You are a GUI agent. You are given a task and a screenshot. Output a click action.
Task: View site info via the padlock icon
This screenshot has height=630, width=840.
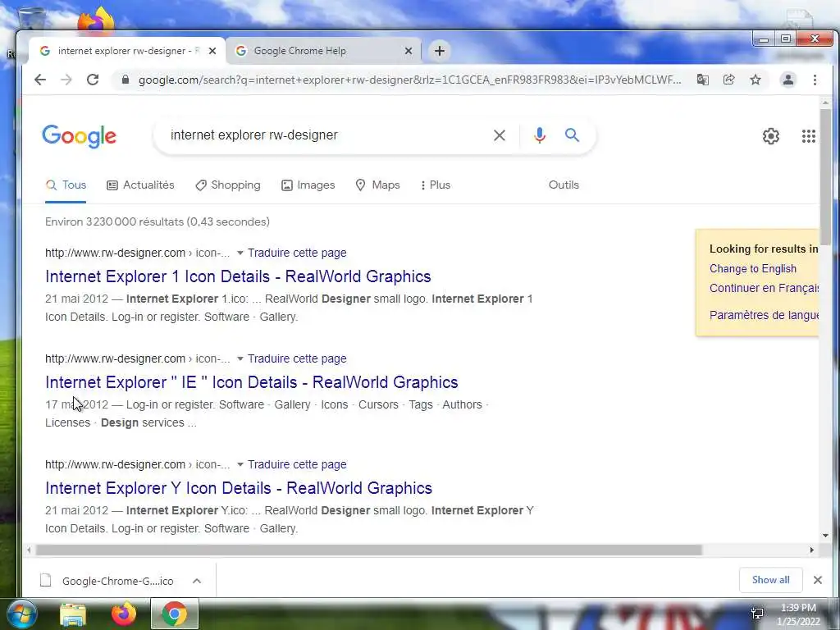(126, 80)
